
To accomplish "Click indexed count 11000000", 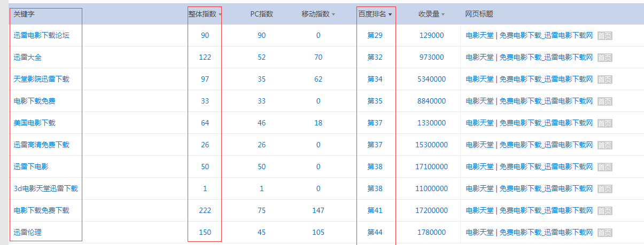I will click(432, 188).
